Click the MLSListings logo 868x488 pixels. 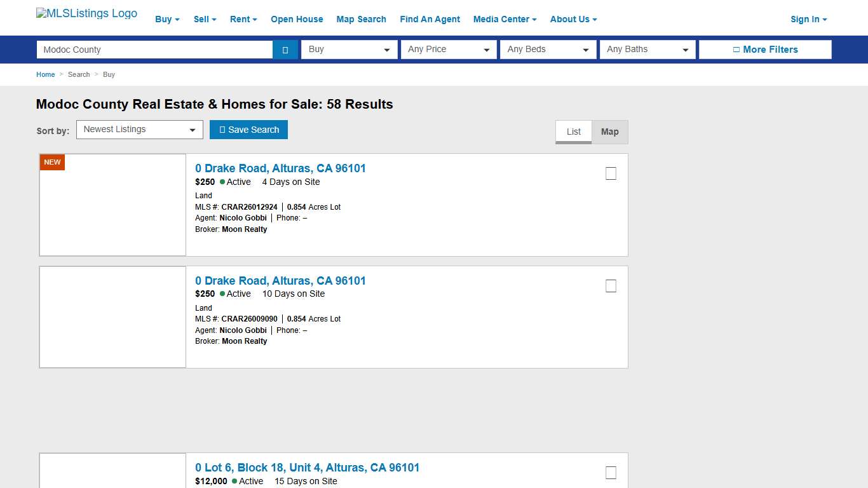pyautogui.click(x=86, y=13)
